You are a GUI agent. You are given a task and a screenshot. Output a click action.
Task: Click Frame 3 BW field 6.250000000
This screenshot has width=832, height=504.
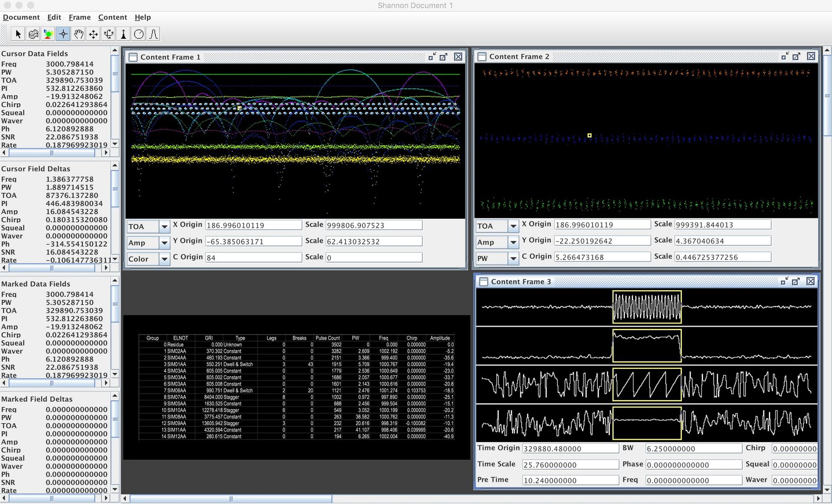pos(693,449)
